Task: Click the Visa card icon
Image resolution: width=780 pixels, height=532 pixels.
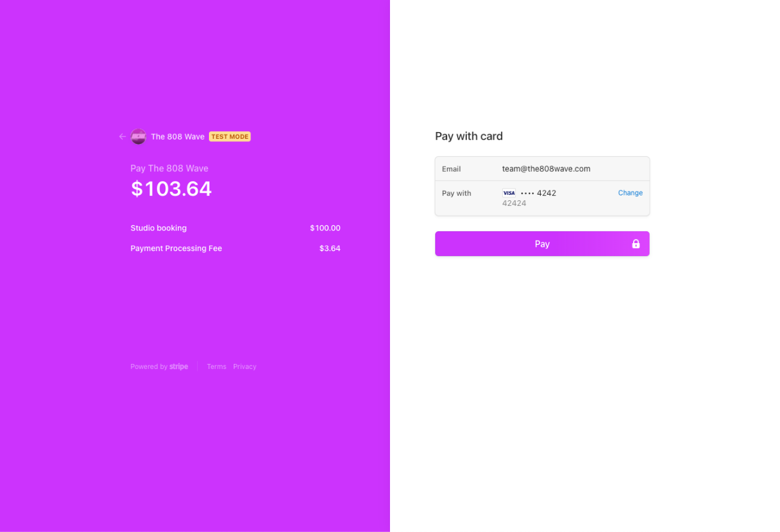Action: click(x=509, y=193)
